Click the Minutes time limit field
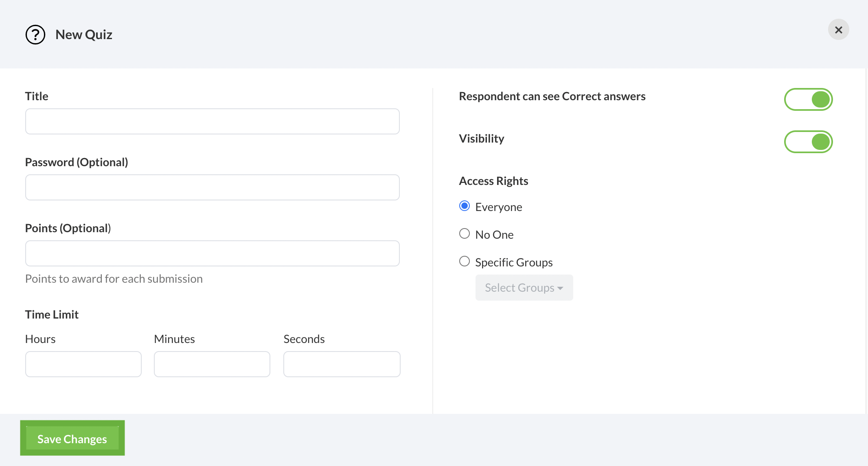Viewport: 868px width, 466px height. pyautogui.click(x=212, y=364)
